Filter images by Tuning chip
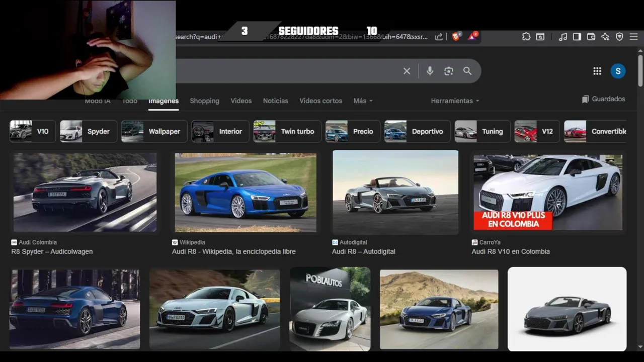 (x=482, y=131)
